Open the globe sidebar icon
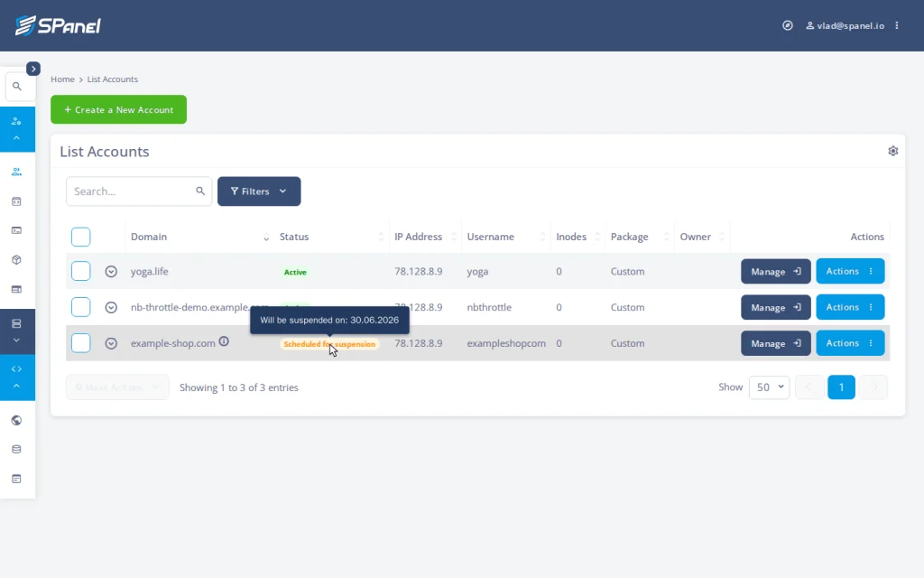 (16, 421)
